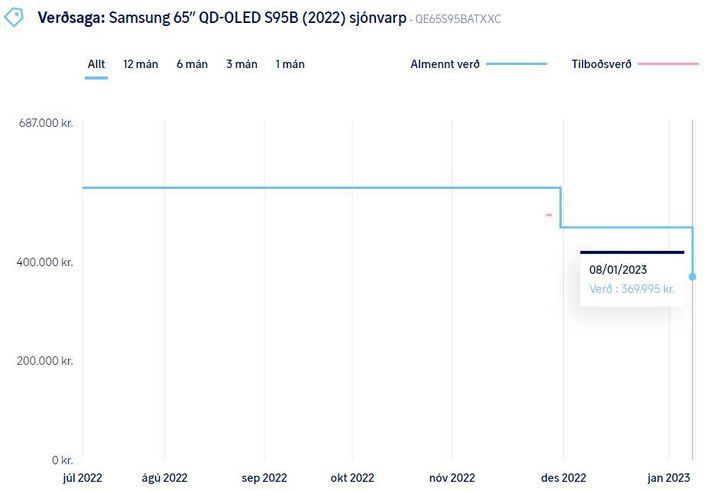
Task: Select the 6 mán time range
Action: [x=192, y=64]
